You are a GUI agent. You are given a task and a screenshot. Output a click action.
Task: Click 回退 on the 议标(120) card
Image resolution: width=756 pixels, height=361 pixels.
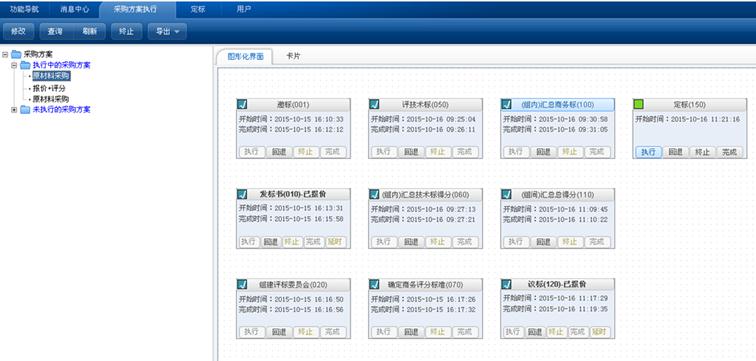click(x=535, y=332)
